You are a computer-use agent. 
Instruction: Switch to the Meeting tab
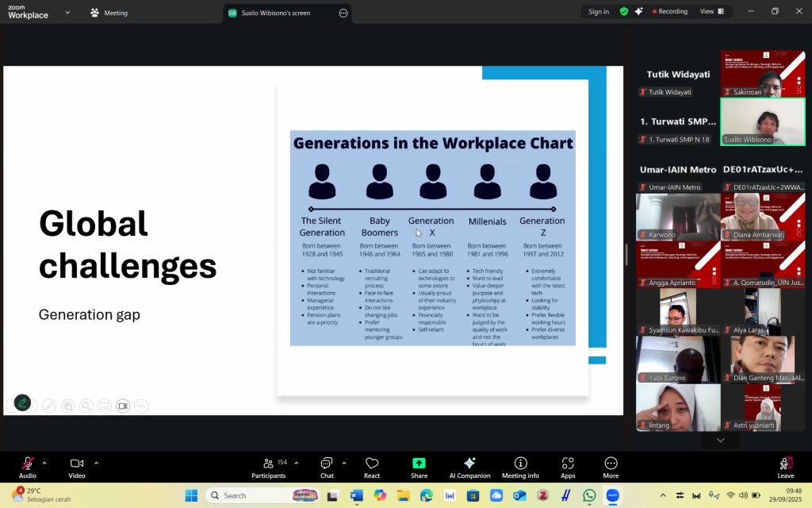click(109, 13)
